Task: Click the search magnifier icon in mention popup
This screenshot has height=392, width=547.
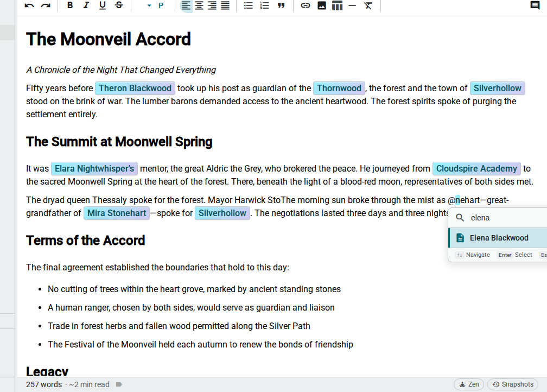Action: point(460,218)
